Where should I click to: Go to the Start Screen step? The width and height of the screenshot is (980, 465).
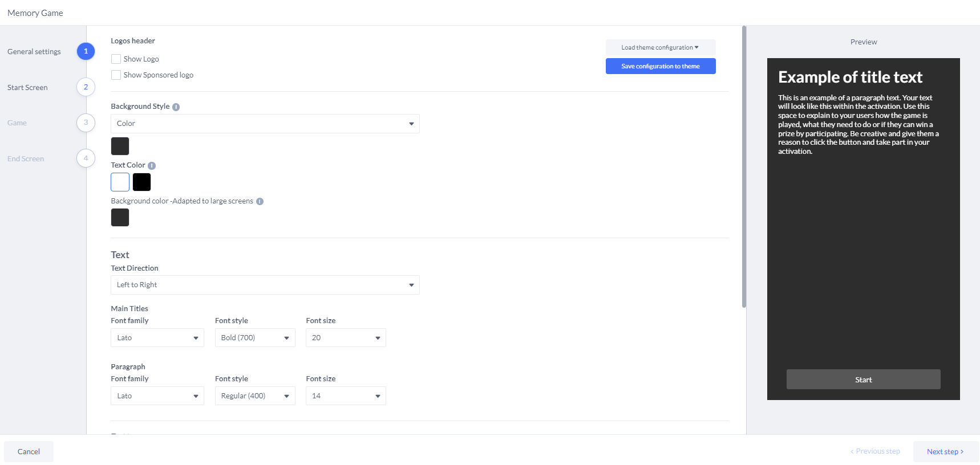click(x=27, y=88)
